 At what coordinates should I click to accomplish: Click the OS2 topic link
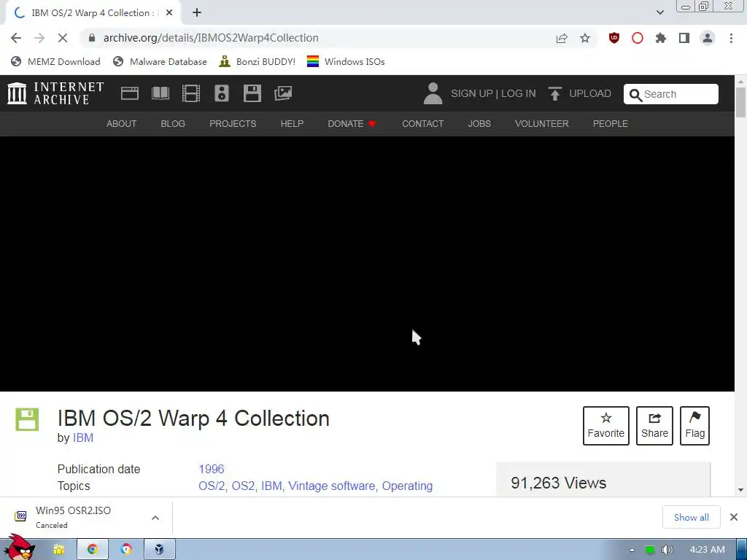(243, 486)
